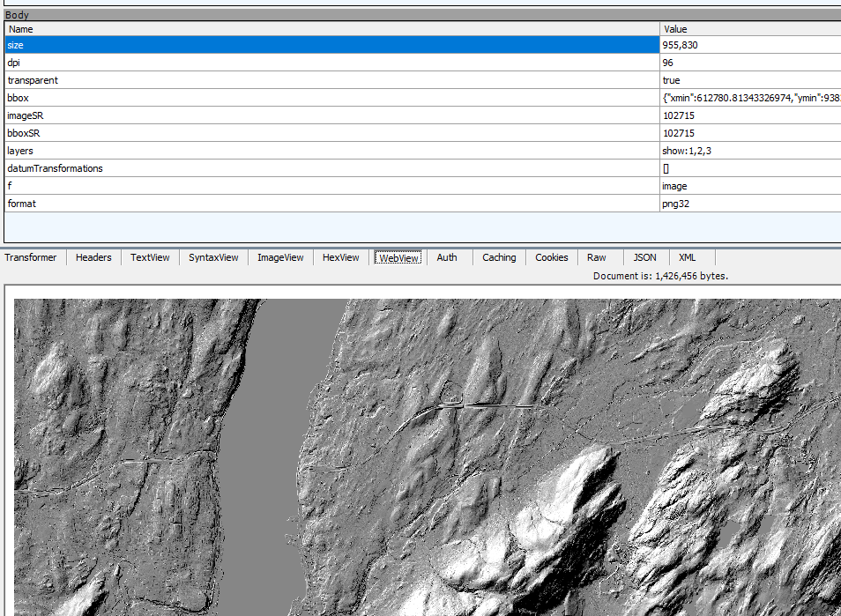841x616 pixels.
Task: View the Cookies tab
Action: 551,257
